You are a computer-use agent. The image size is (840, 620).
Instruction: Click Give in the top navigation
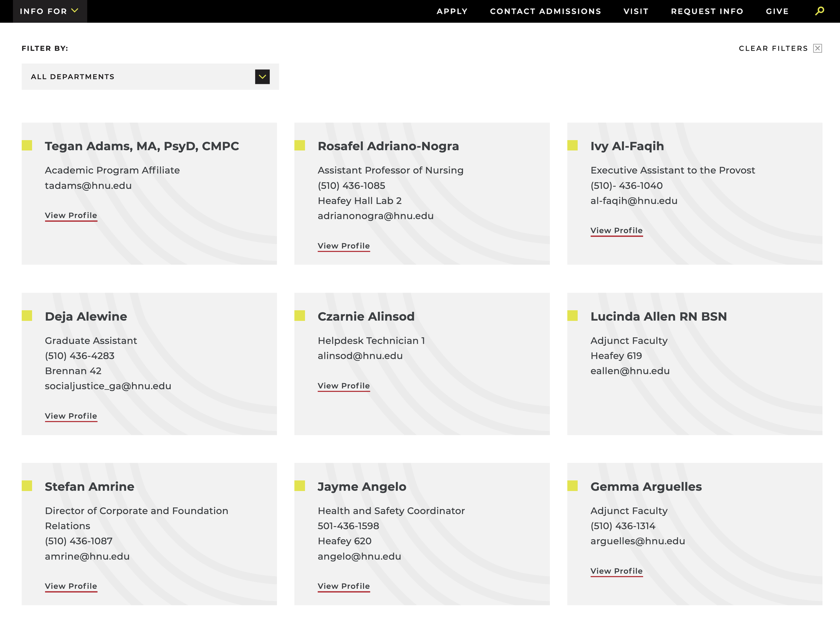(777, 11)
